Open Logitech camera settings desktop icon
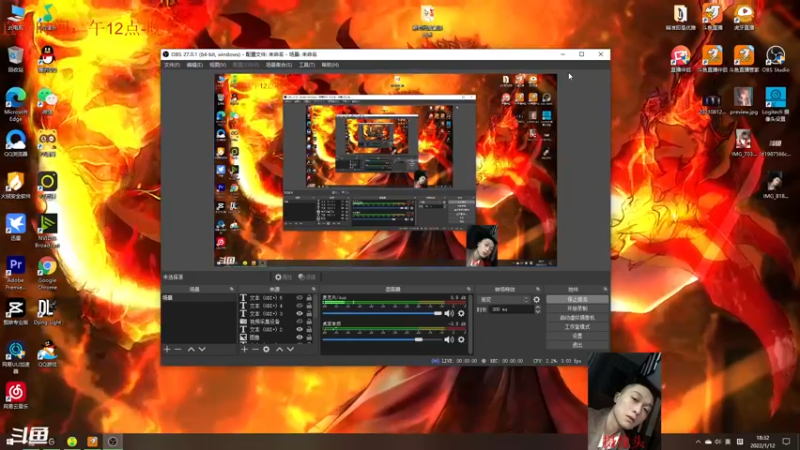This screenshot has width=800, height=450. tap(776, 104)
